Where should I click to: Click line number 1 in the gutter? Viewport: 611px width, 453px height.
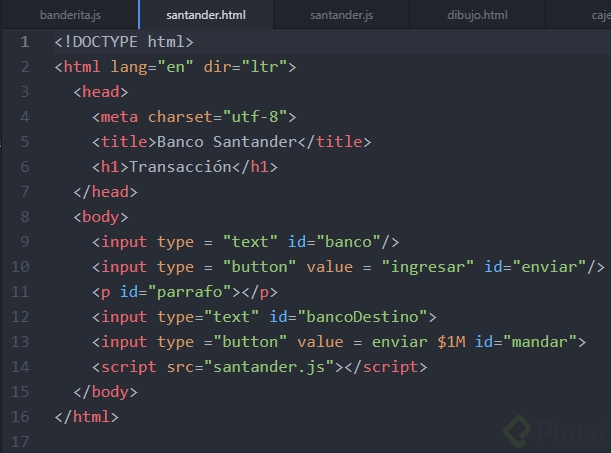(25, 42)
